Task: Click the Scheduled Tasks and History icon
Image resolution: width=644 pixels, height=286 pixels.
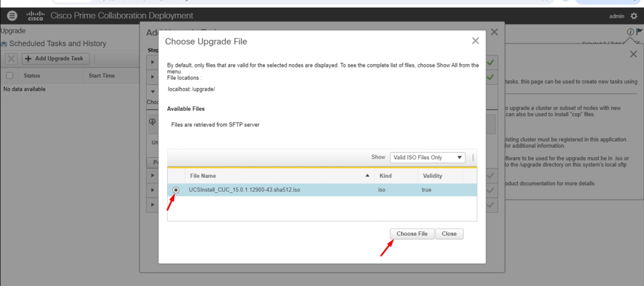Action: (x=4, y=44)
